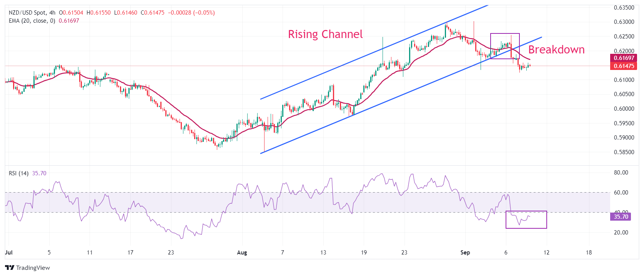This screenshot has width=644, height=276.
Task: Click the red 0.61475 current price tag
Action: tap(623, 66)
